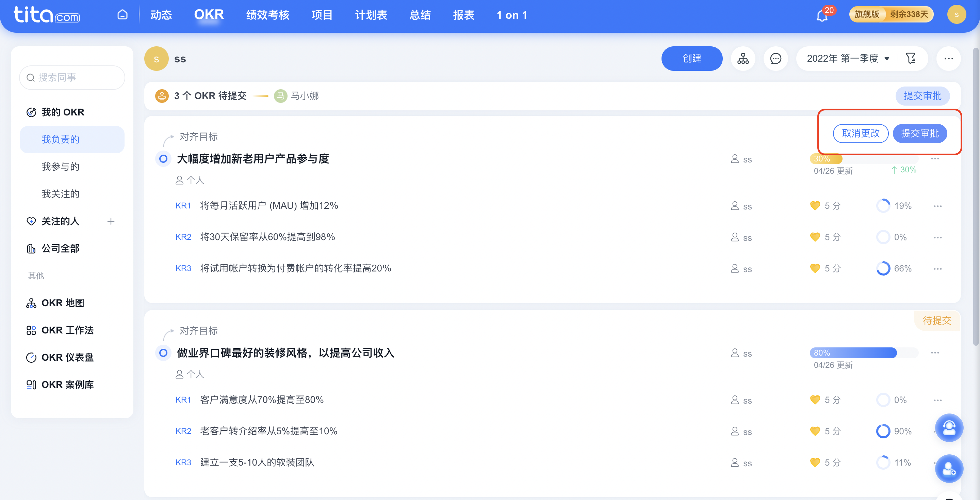This screenshot has height=500, width=980.
Task: Select 我关注的 in the sidebar
Action: click(61, 194)
